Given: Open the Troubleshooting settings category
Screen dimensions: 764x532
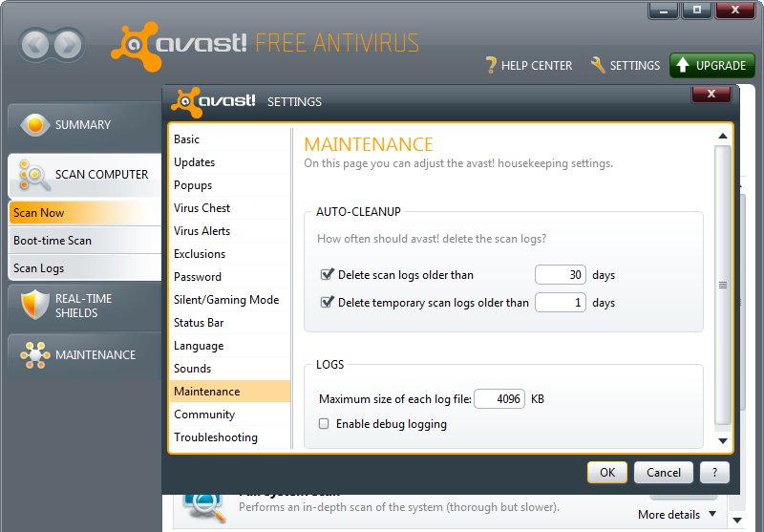Looking at the screenshot, I should click(x=230, y=437).
